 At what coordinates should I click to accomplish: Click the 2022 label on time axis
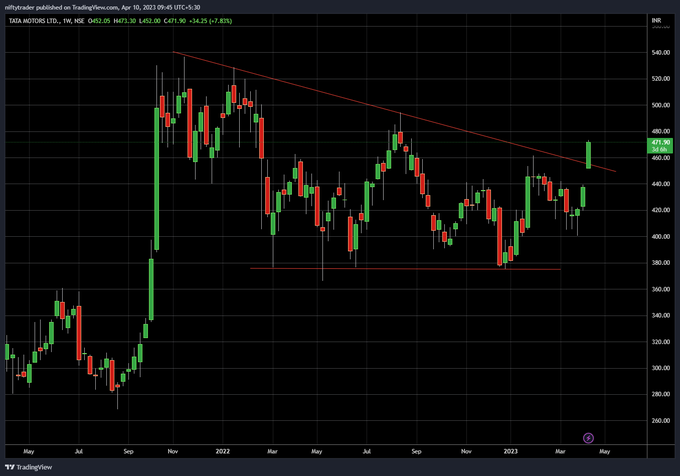222,451
